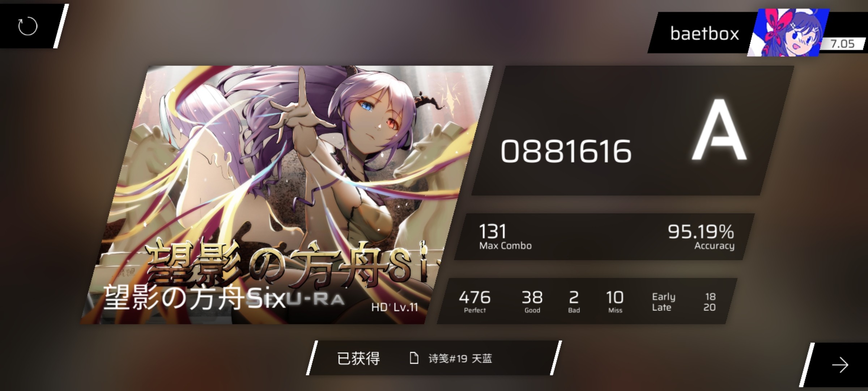868x391 pixels.
Task: Open the 诗笺#19 天蓝 reward item
Action: pos(460,358)
